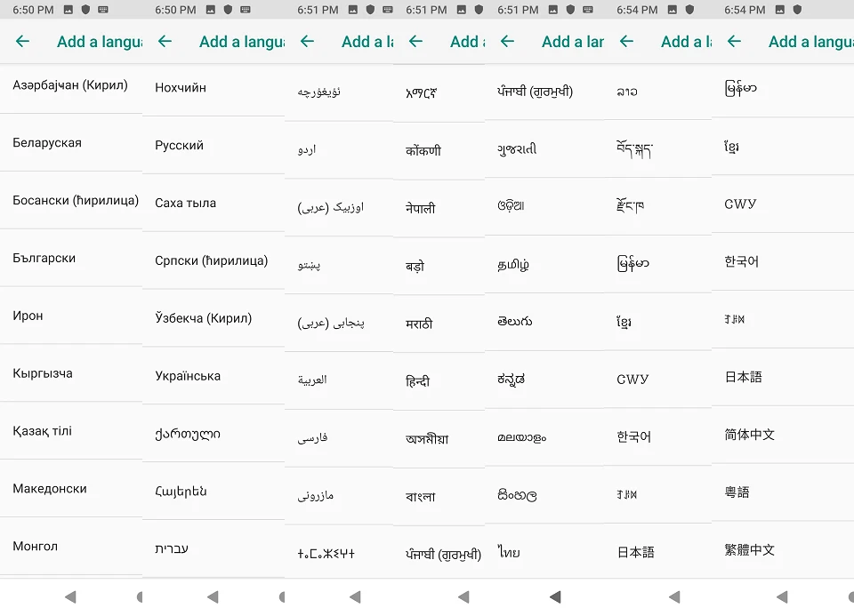Tap navigation back triangle below עברית
Screen dimensions: 854x616
[x=213, y=597]
